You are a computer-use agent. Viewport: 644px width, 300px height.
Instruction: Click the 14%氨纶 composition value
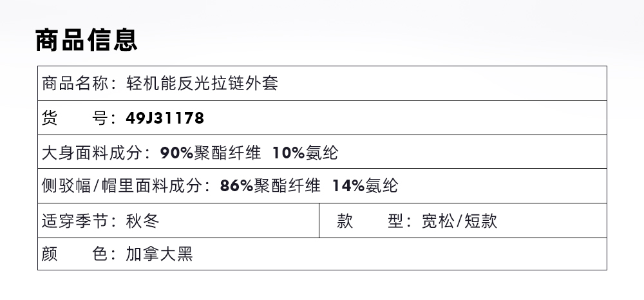tap(365, 187)
